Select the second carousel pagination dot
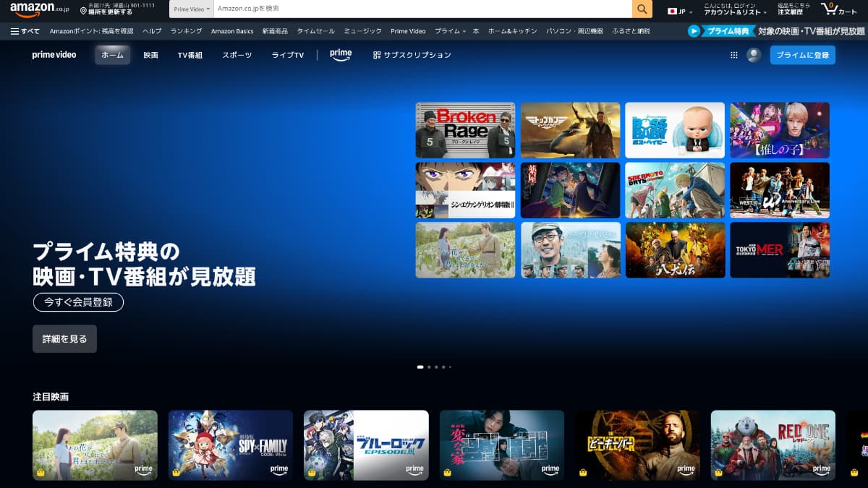 (429, 367)
